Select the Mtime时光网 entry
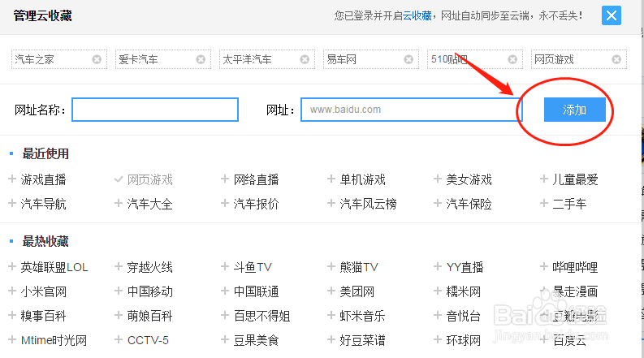 [x=54, y=340]
